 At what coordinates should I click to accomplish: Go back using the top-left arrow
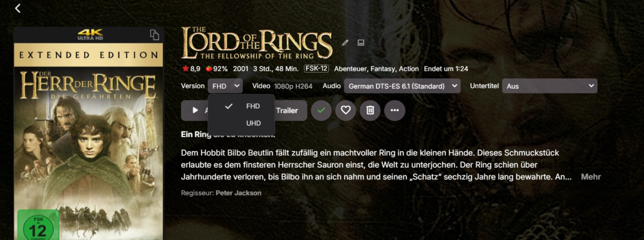coord(18,8)
